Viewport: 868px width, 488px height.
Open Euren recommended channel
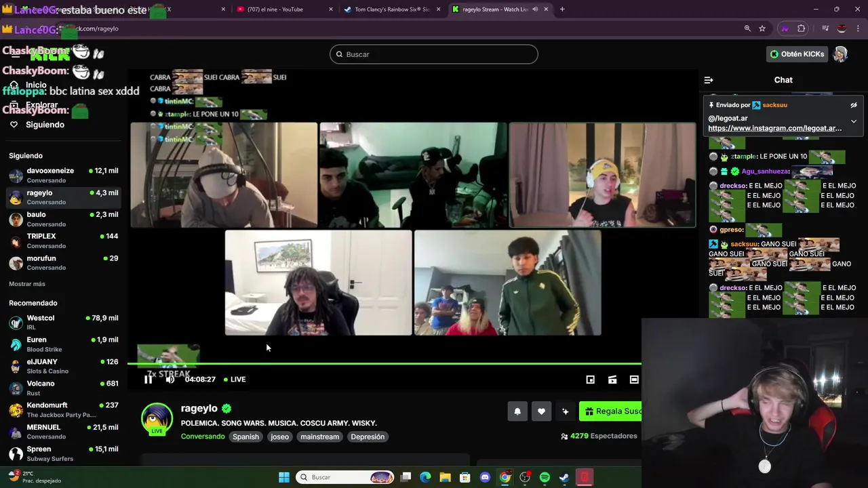pyautogui.click(x=64, y=344)
